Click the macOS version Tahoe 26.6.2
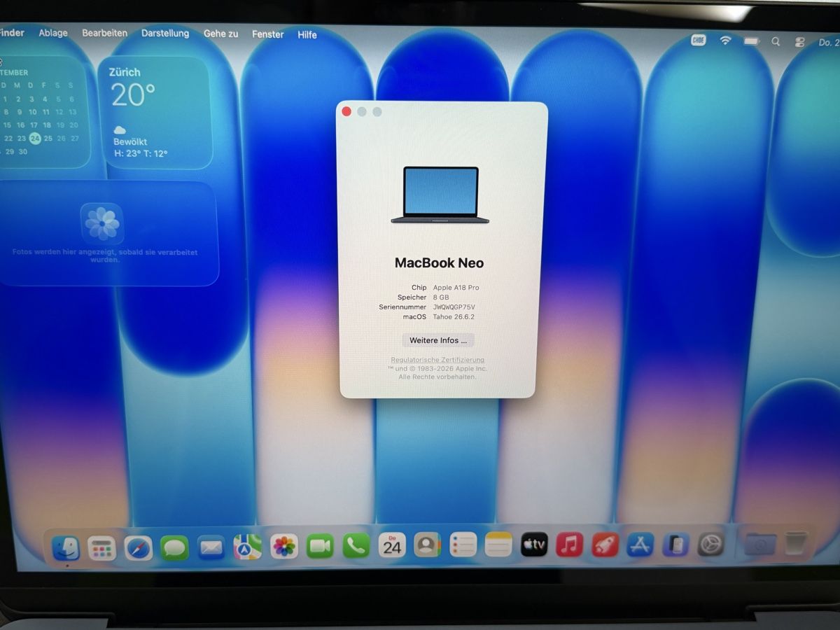 [x=454, y=317]
